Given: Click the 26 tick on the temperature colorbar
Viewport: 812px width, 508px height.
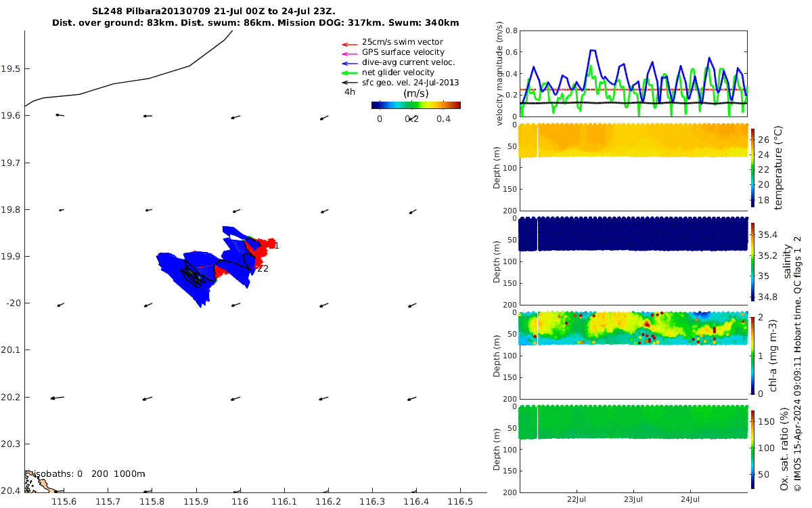Looking at the screenshot, I should click(x=764, y=140).
